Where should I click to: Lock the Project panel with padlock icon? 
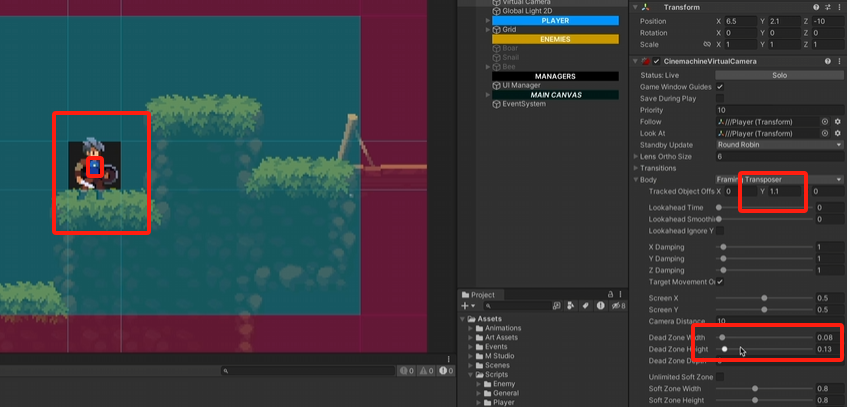pos(610,294)
